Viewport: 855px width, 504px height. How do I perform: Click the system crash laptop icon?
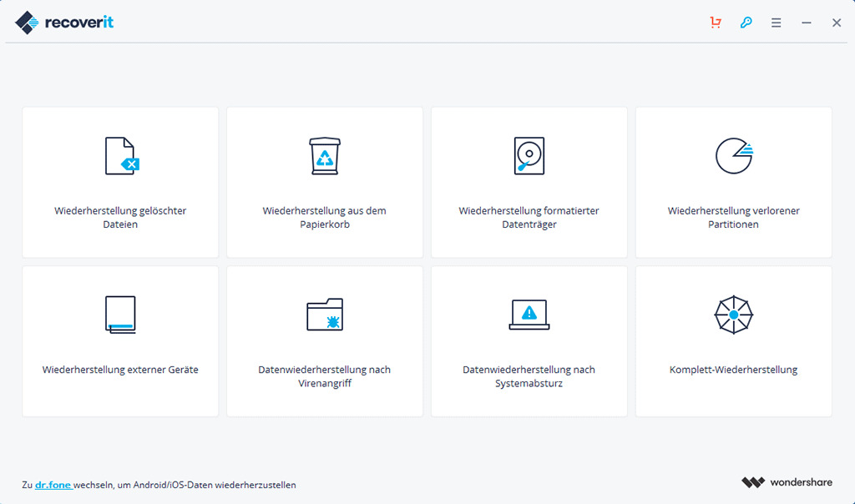tap(529, 315)
